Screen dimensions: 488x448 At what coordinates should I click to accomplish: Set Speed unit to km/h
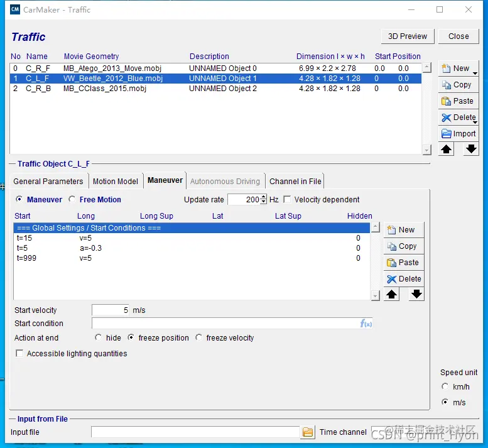point(445,386)
